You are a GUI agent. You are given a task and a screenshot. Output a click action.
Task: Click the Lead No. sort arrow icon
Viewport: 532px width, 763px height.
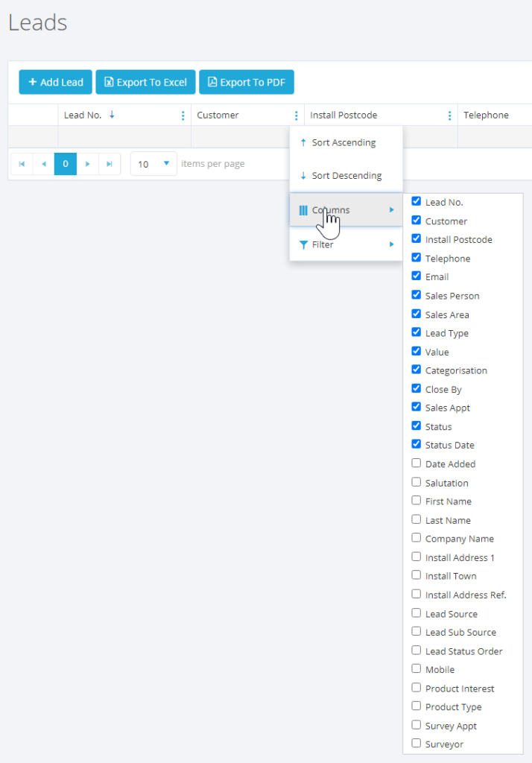point(112,115)
